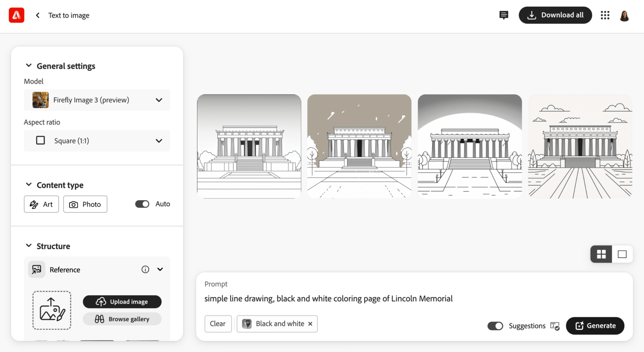Click the Adobe logo icon
This screenshot has height=352, width=644.
click(x=16, y=15)
